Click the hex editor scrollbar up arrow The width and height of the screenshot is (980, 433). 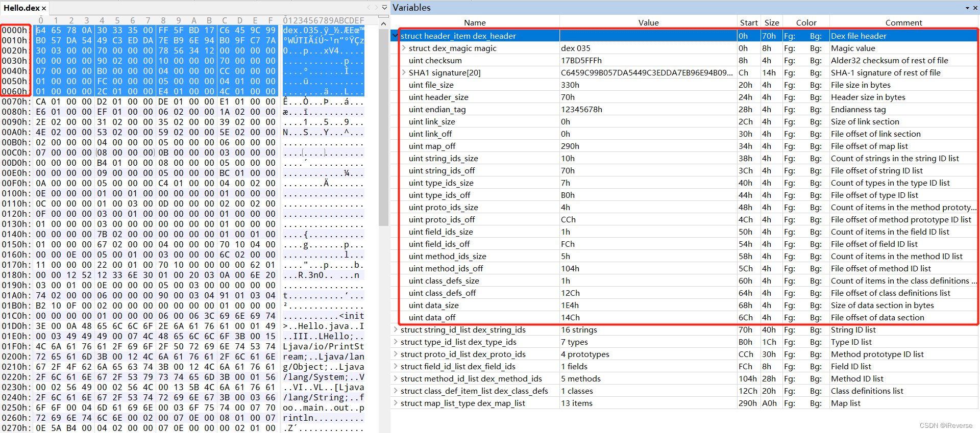point(383,23)
